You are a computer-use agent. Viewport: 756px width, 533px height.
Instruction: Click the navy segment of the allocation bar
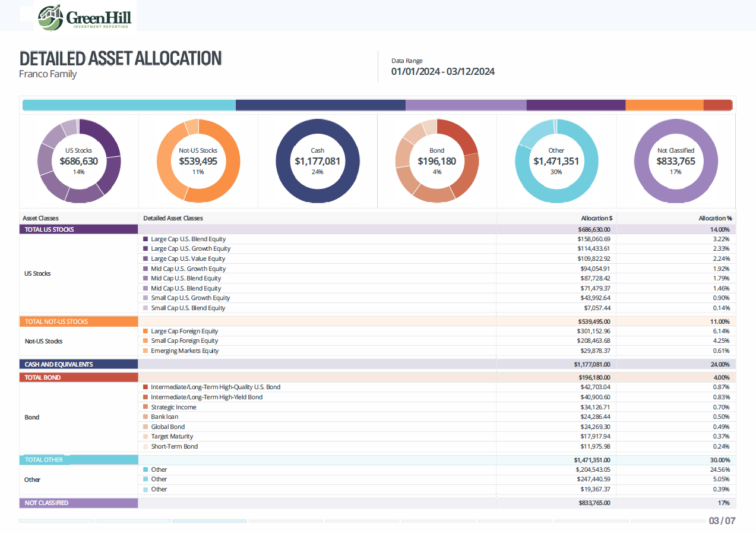tap(321, 105)
